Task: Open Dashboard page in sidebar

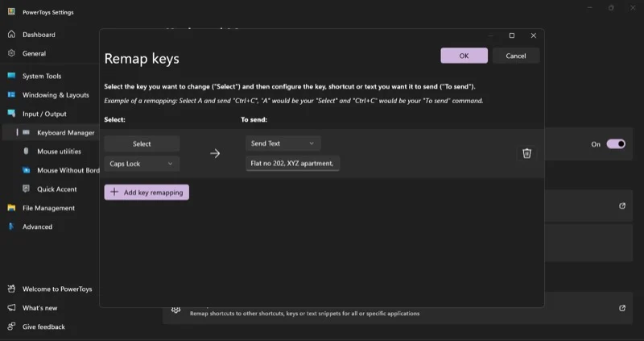Action: [39, 35]
